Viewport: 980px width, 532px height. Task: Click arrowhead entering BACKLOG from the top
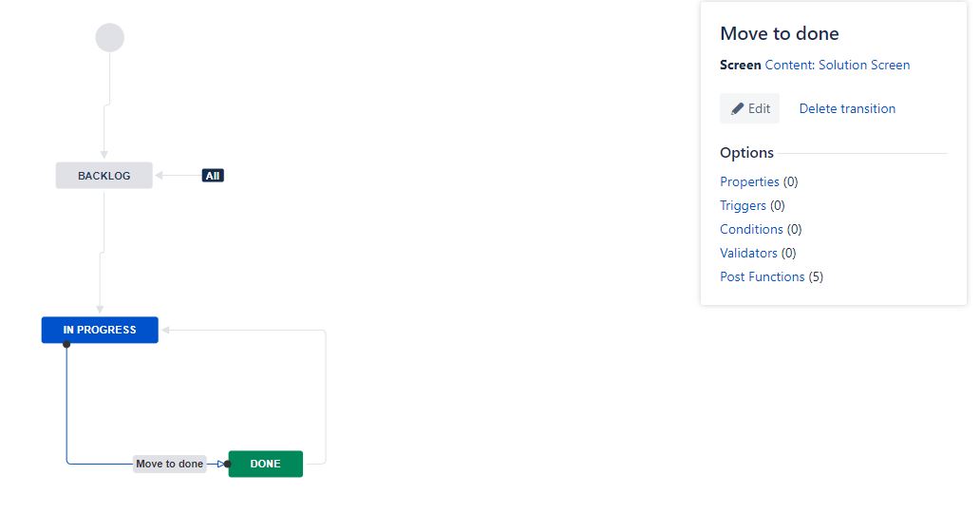pyautogui.click(x=104, y=155)
